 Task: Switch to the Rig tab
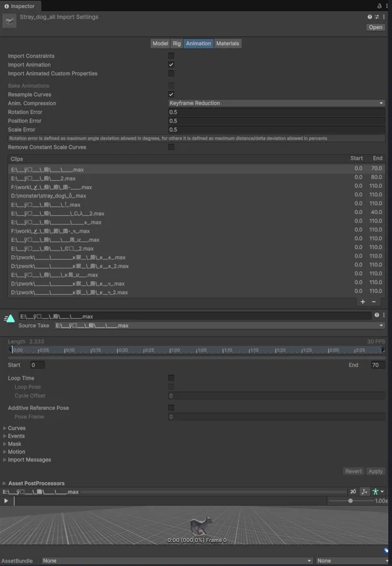(177, 44)
